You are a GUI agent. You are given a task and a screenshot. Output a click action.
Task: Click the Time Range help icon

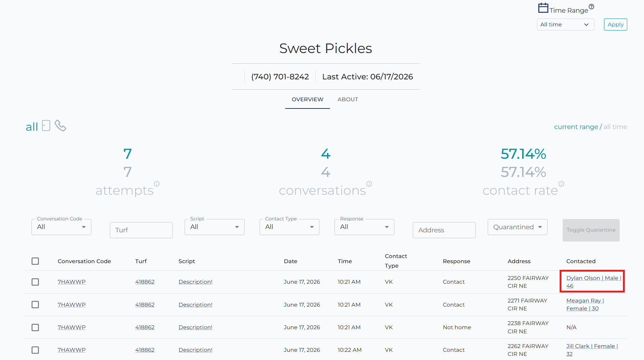click(591, 7)
